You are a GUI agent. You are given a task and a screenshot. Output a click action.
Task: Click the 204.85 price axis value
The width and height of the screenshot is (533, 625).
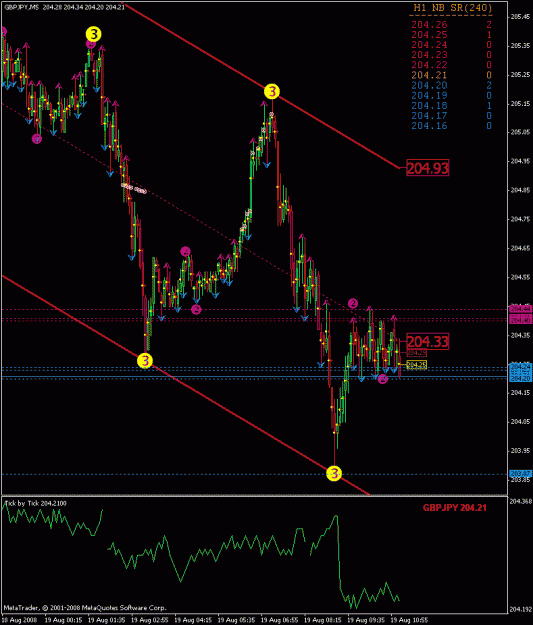[x=521, y=190]
